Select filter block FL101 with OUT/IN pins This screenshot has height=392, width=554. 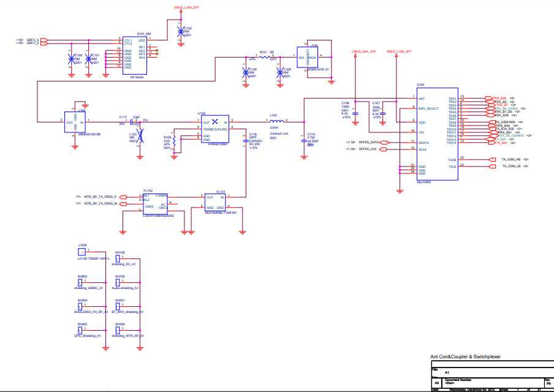(x=215, y=202)
